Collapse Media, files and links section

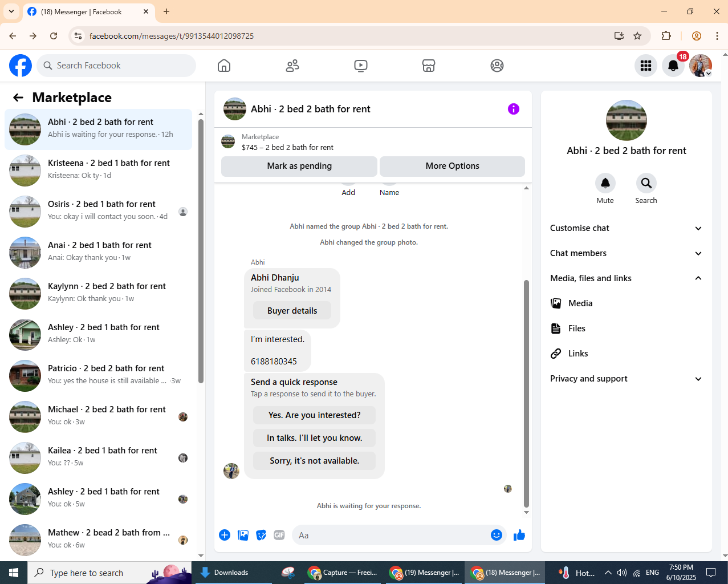[627, 278]
